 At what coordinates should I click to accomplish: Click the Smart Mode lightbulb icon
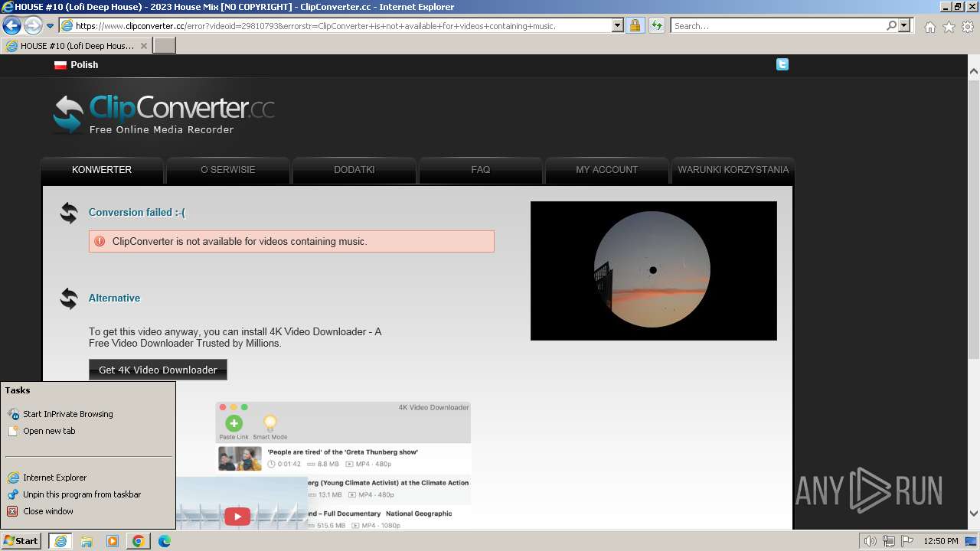(x=269, y=423)
